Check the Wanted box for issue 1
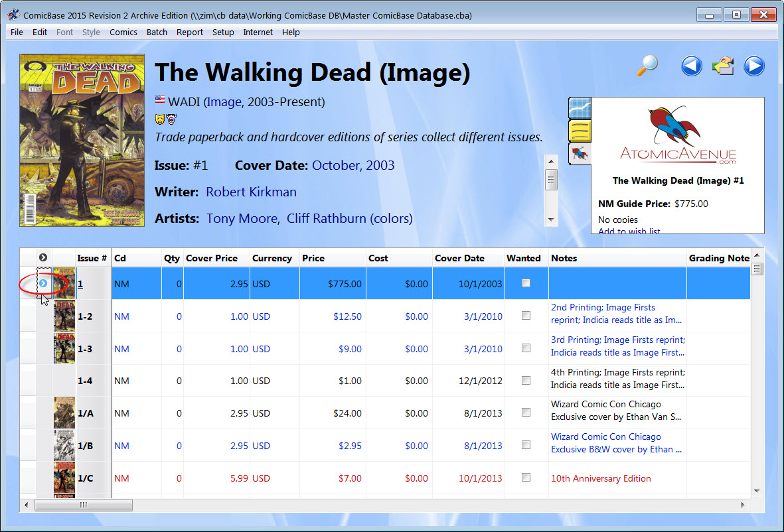 coord(524,283)
